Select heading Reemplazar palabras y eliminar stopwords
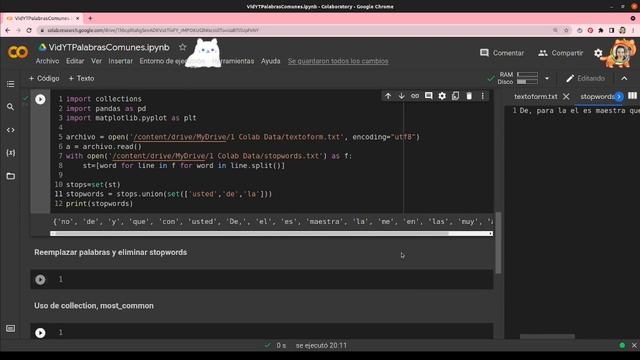Viewport: 640px width, 360px height. pyautogui.click(x=111, y=252)
